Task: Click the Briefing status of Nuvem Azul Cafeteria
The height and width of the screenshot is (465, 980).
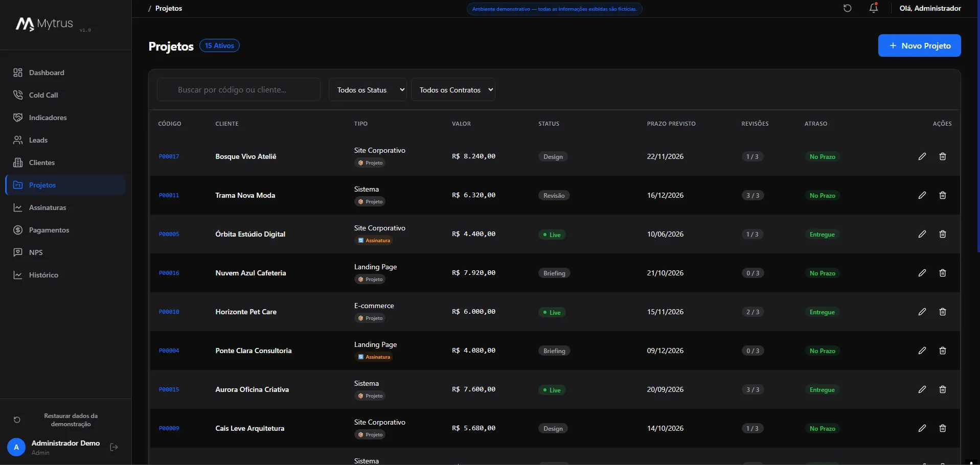Action: click(x=554, y=273)
